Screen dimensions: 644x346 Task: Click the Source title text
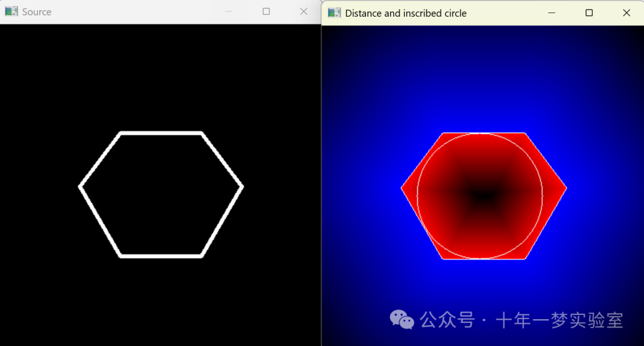(x=36, y=12)
